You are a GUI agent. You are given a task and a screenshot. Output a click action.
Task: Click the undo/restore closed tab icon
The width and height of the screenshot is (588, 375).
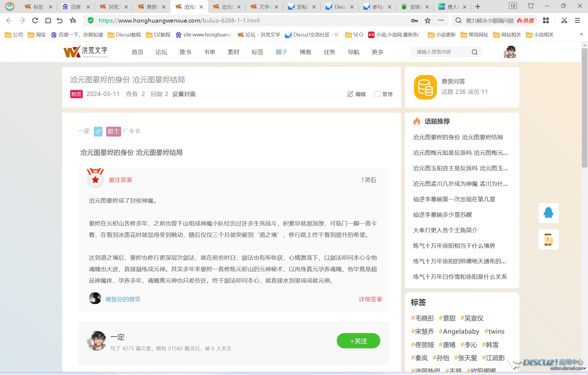[60, 20]
